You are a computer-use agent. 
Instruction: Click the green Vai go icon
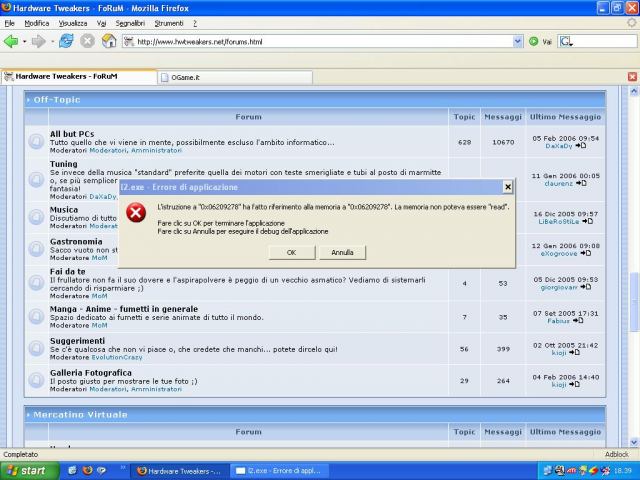[x=534, y=41]
